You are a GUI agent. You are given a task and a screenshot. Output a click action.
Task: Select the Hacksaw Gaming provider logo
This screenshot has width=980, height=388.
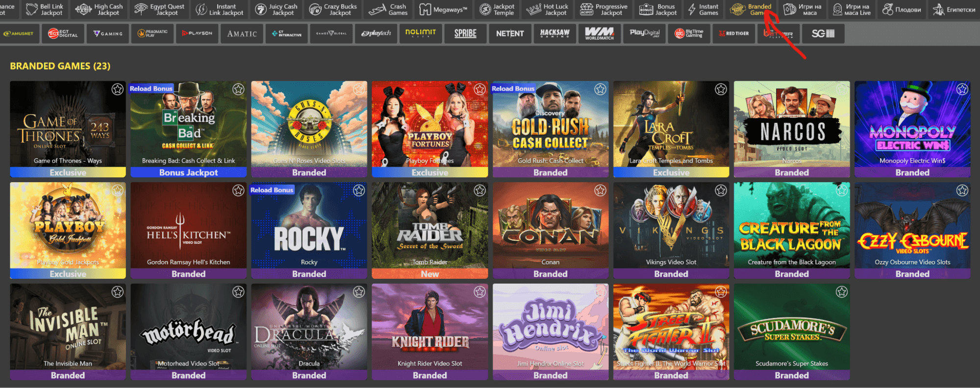(x=554, y=34)
